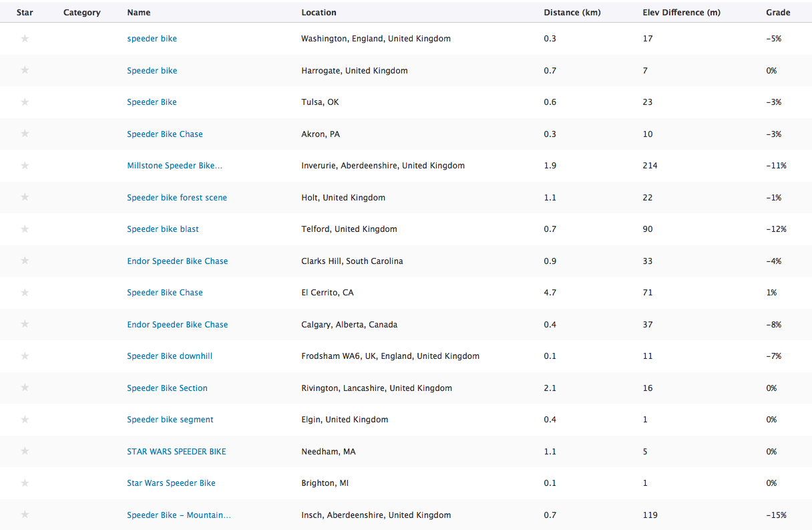The height and width of the screenshot is (530, 812).
Task: Click the Distance (km) column header
Action: [x=571, y=13]
